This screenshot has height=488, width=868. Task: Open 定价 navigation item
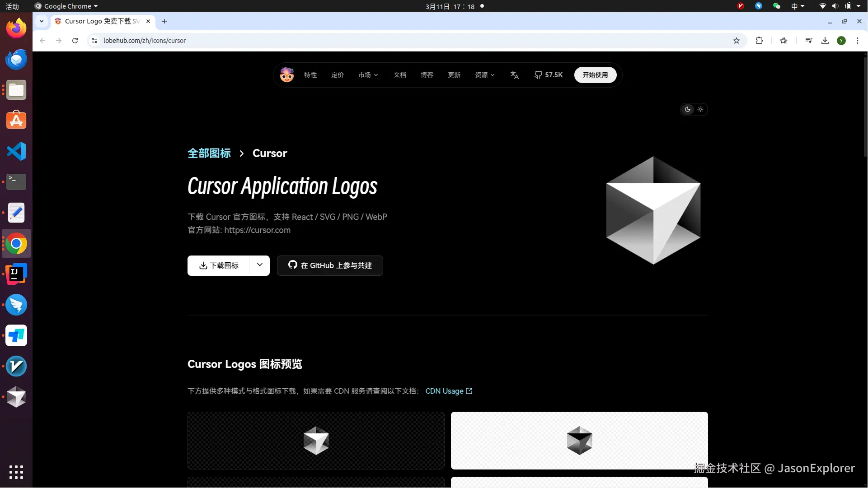pyautogui.click(x=337, y=75)
